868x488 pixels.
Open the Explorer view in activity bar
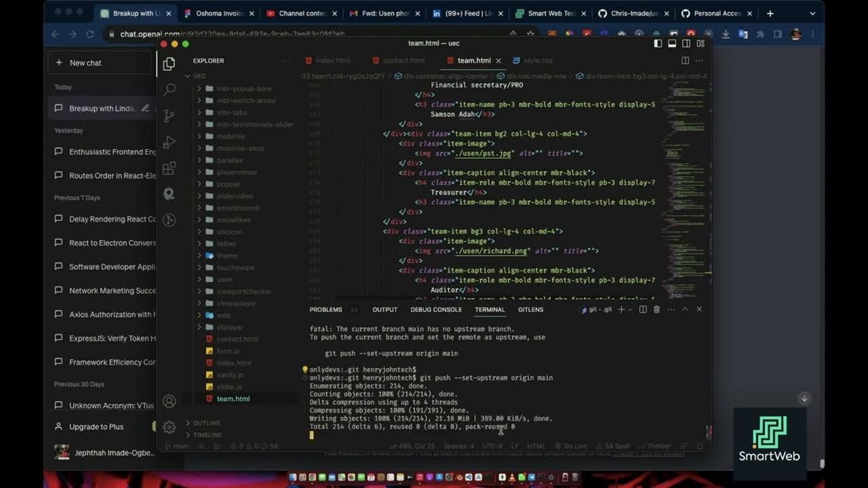pos(169,64)
